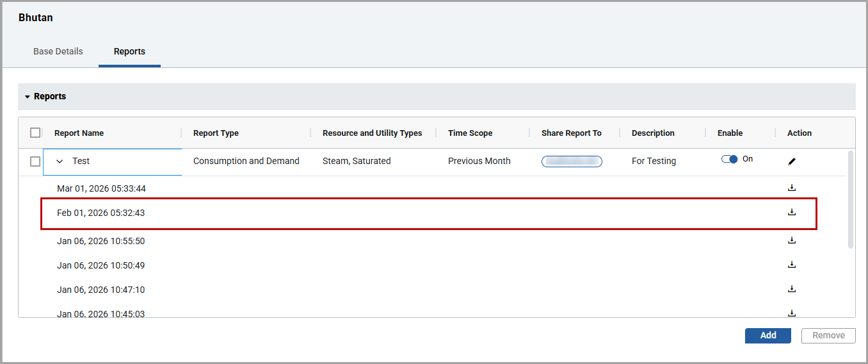Check the select-all checkbox in table header
Screen dimensions: 868x364
point(35,133)
